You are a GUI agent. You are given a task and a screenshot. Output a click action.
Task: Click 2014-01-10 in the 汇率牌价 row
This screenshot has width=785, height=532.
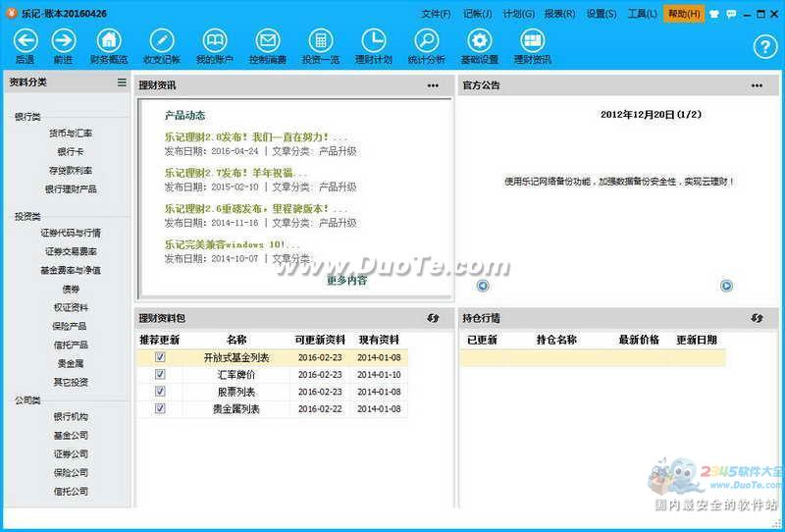point(379,375)
